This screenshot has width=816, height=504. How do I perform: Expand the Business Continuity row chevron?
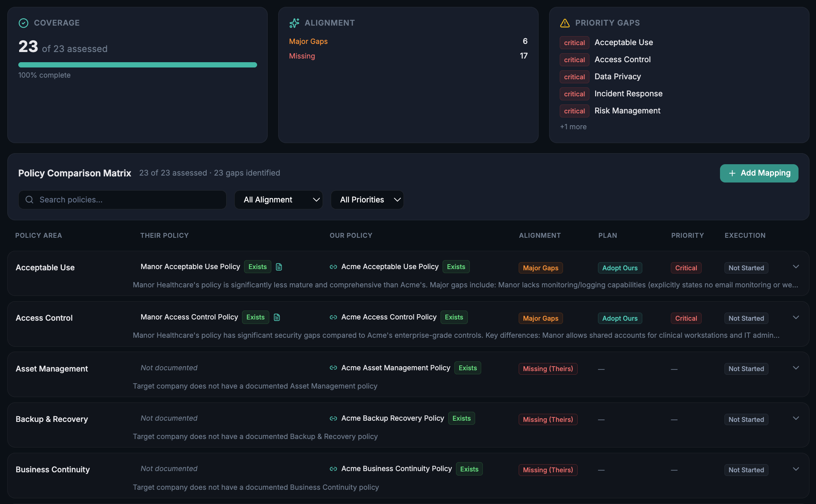[796, 469]
